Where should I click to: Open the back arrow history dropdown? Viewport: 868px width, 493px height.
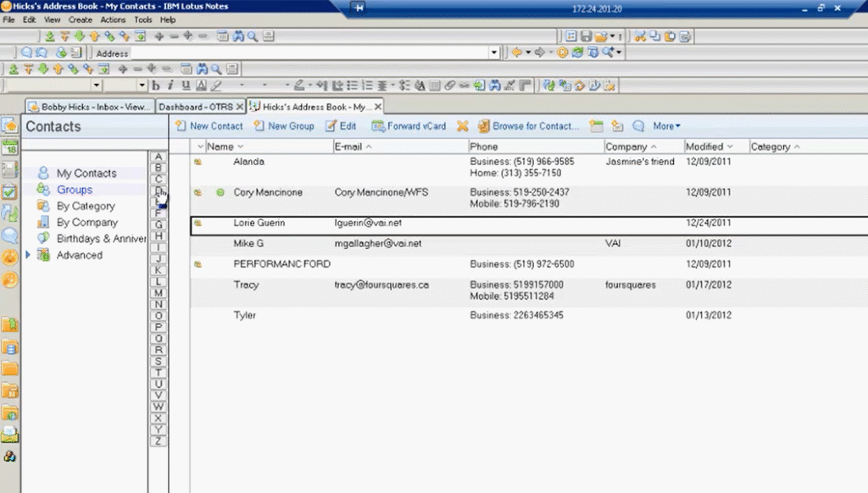527,53
